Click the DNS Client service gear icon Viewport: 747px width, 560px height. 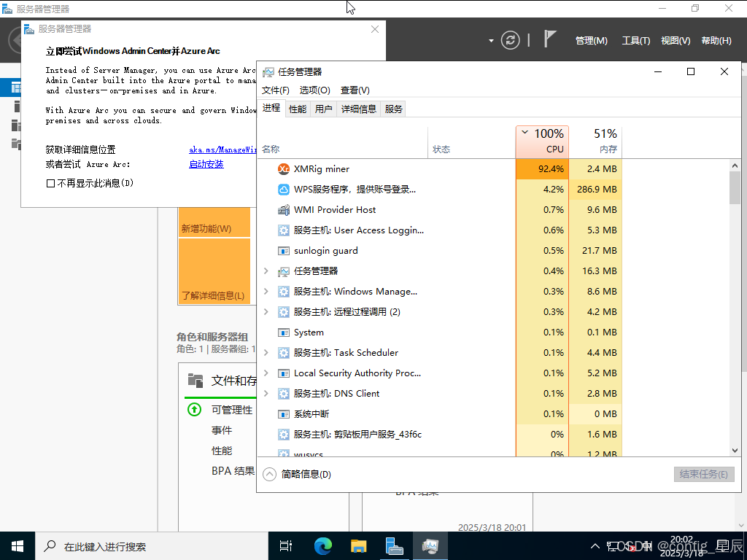284,394
